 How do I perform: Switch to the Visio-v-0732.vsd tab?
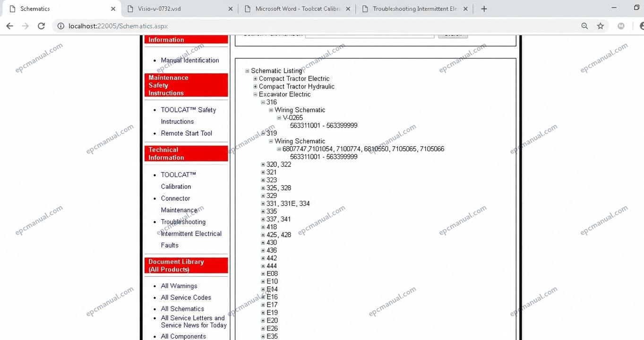(180, 8)
